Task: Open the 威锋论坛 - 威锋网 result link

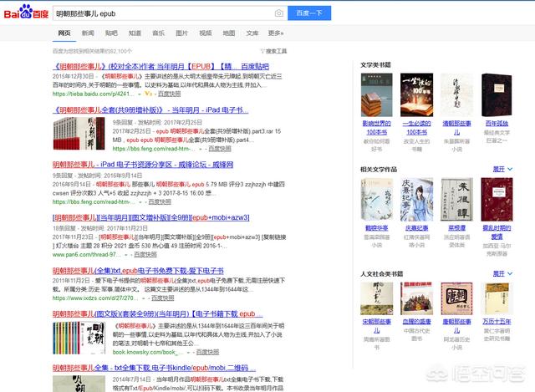Action: (x=143, y=165)
